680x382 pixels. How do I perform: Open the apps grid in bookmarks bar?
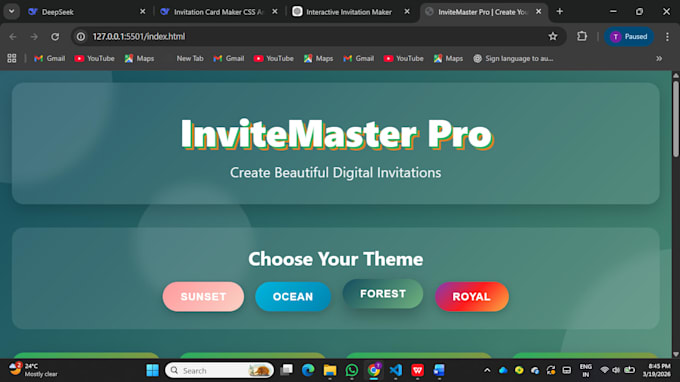(x=12, y=59)
